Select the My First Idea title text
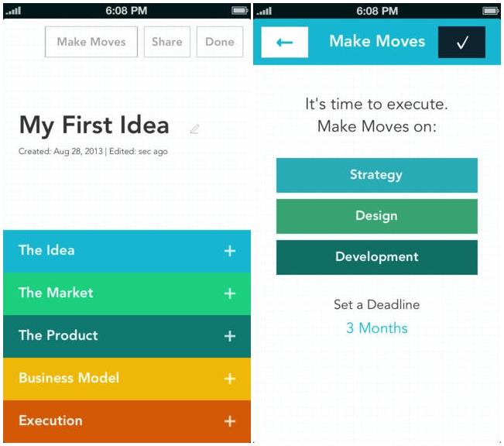504x446 pixels. [x=94, y=125]
